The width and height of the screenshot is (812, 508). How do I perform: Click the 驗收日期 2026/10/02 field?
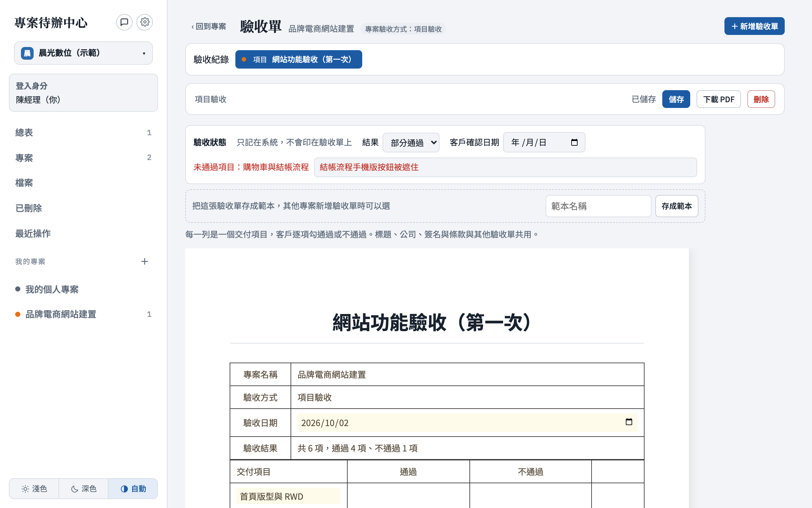point(467,423)
